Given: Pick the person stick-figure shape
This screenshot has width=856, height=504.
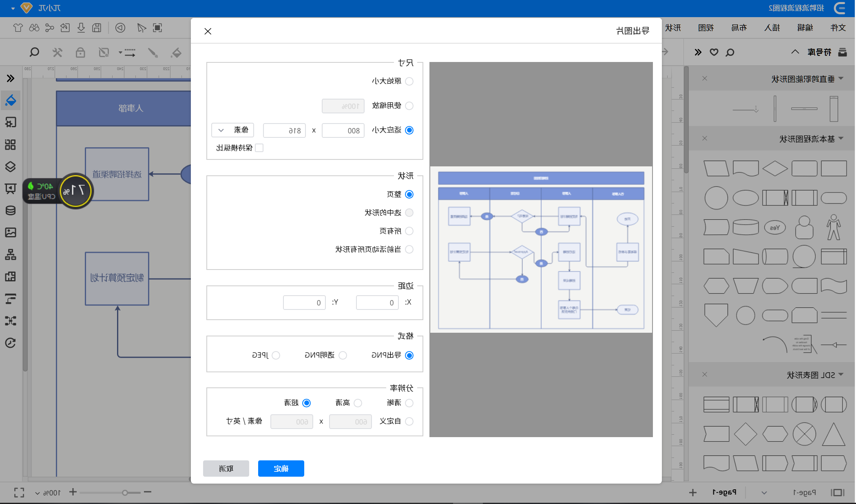Looking at the screenshot, I should [834, 227].
